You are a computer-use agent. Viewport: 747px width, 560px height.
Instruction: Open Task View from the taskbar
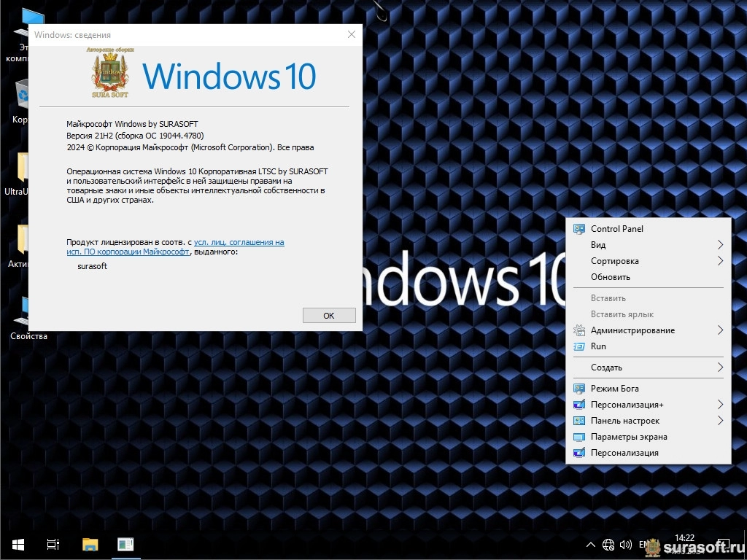(x=53, y=544)
